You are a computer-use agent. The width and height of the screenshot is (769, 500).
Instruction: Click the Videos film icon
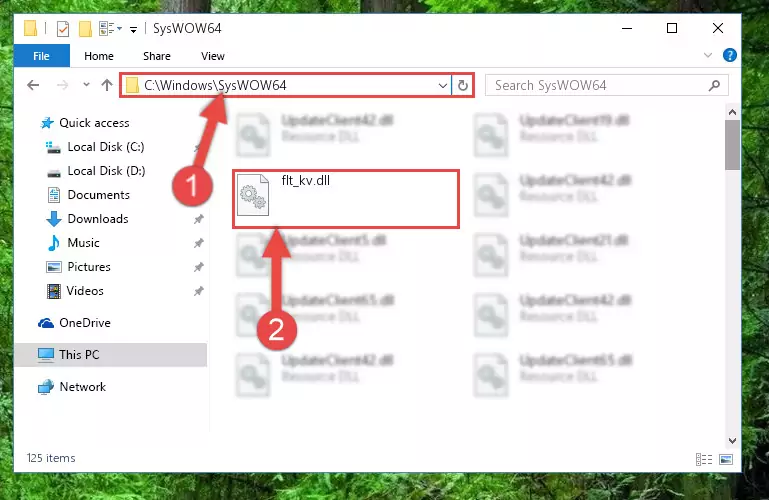coord(53,291)
